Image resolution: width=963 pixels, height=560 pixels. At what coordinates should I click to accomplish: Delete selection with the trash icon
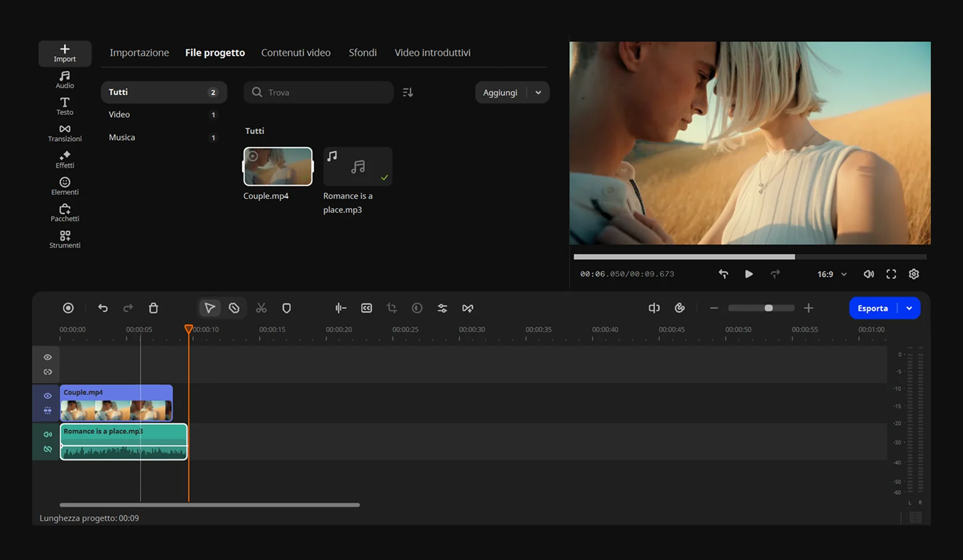click(153, 308)
